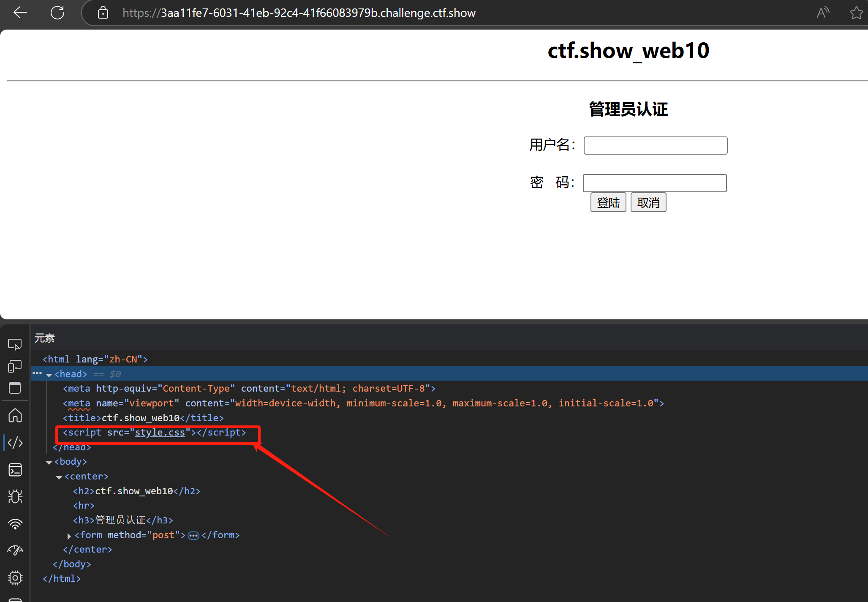Toggle the quick view panel icon
The width and height of the screenshot is (868, 602).
15,388
